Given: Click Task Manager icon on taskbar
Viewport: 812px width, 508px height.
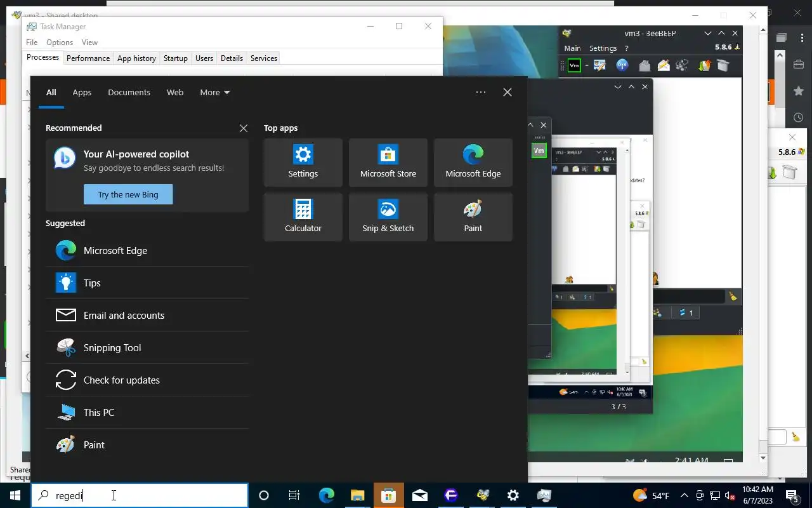Looking at the screenshot, I should 544,495.
